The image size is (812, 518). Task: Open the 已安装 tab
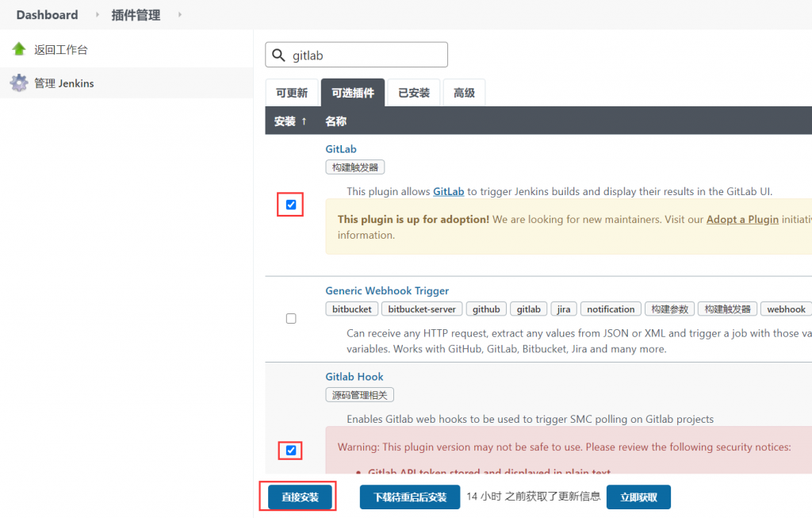(414, 93)
